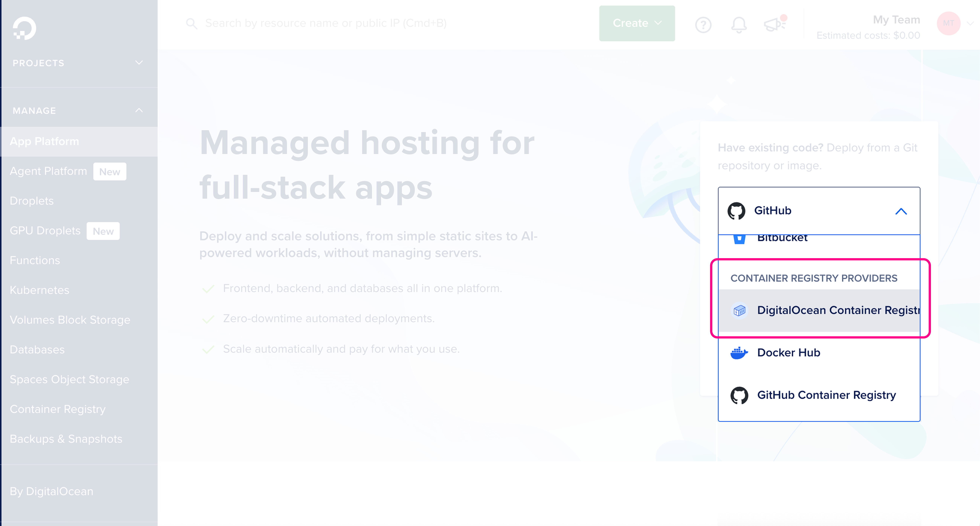Click the MT team avatar
980x526 pixels.
tap(948, 23)
